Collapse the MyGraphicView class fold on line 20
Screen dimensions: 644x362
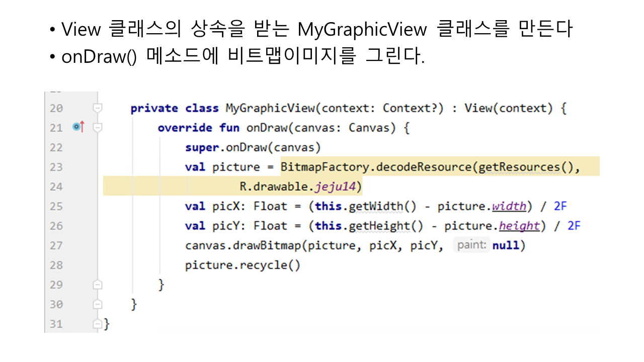click(98, 108)
